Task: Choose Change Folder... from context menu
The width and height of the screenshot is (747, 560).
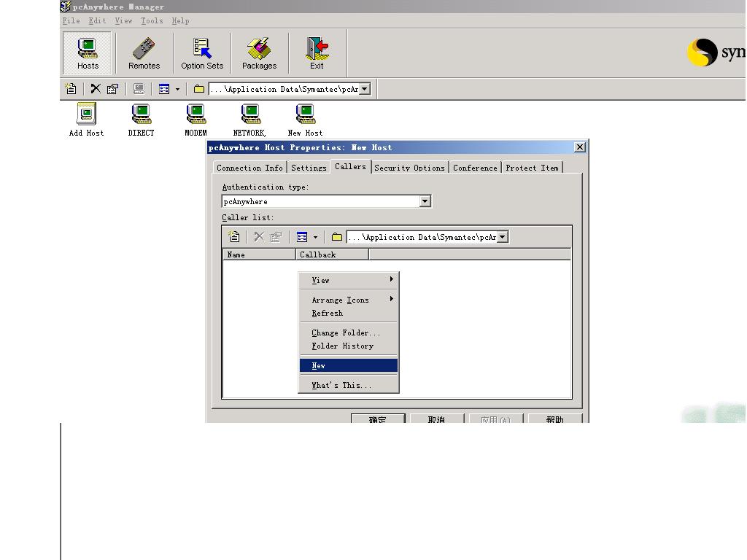Action: [x=349, y=332]
